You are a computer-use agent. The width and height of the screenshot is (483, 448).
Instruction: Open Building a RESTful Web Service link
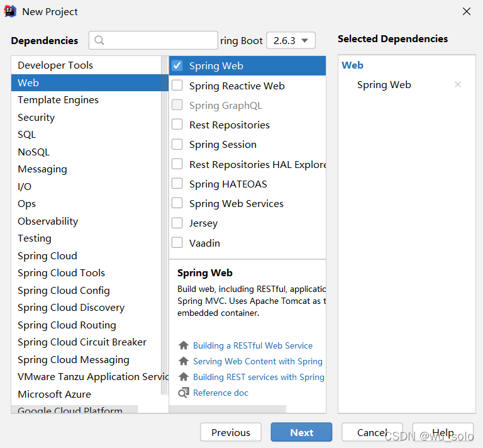pos(253,345)
